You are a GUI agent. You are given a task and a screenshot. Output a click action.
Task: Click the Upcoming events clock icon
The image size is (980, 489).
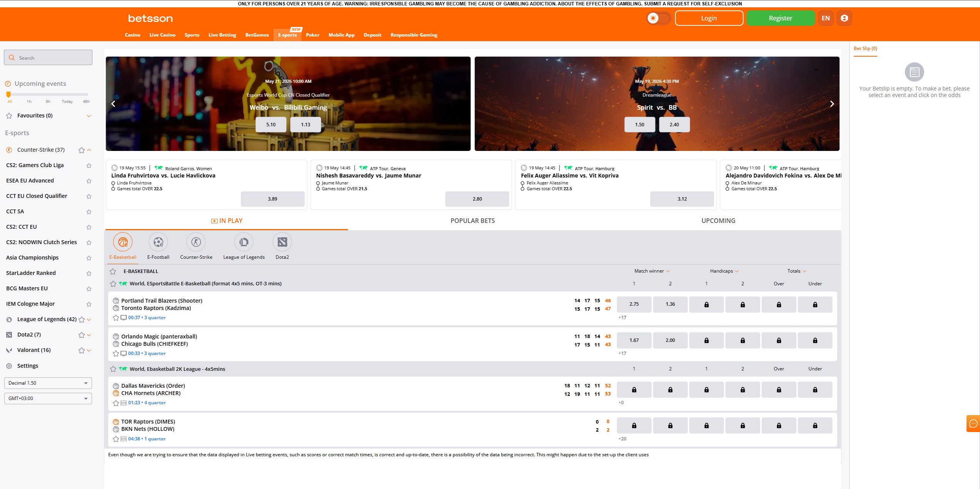[x=8, y=84]
